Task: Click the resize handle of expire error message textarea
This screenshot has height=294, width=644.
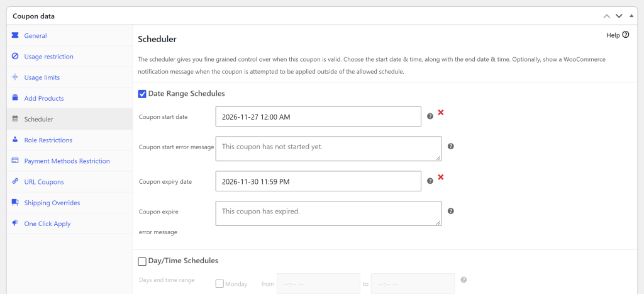Action: (x=439, y=223)
